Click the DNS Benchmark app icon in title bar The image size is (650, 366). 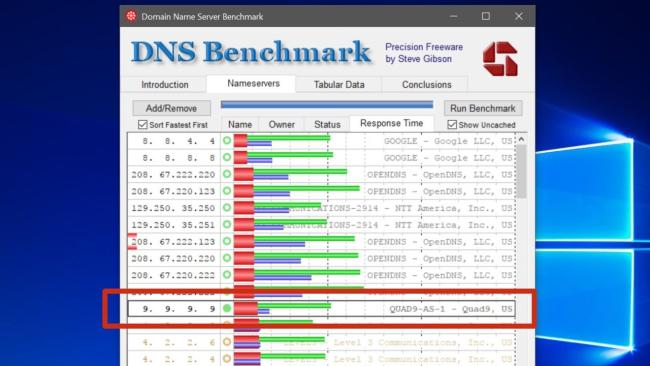pos(131,16)
